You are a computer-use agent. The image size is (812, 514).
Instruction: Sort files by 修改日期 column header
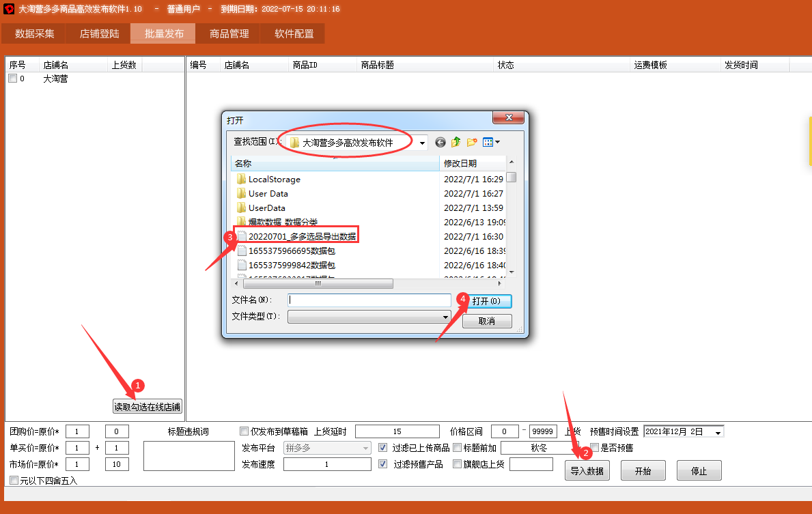pos(473,164)
